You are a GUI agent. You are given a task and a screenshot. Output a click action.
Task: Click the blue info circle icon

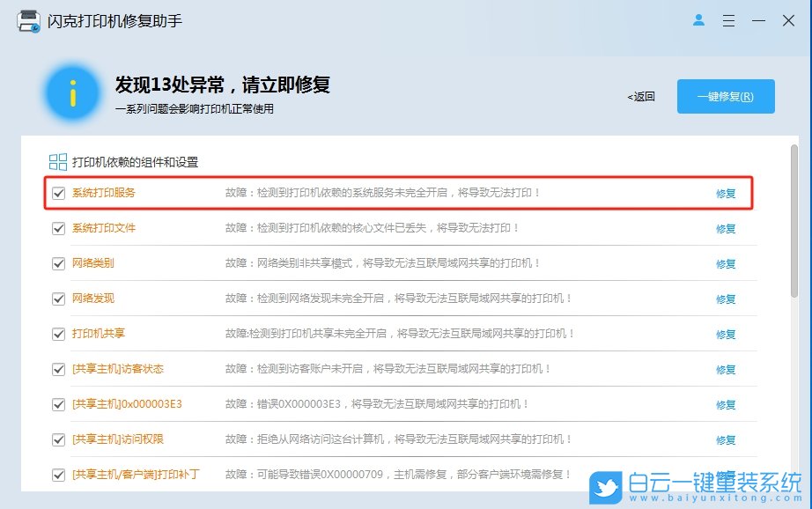click(71, 92)
